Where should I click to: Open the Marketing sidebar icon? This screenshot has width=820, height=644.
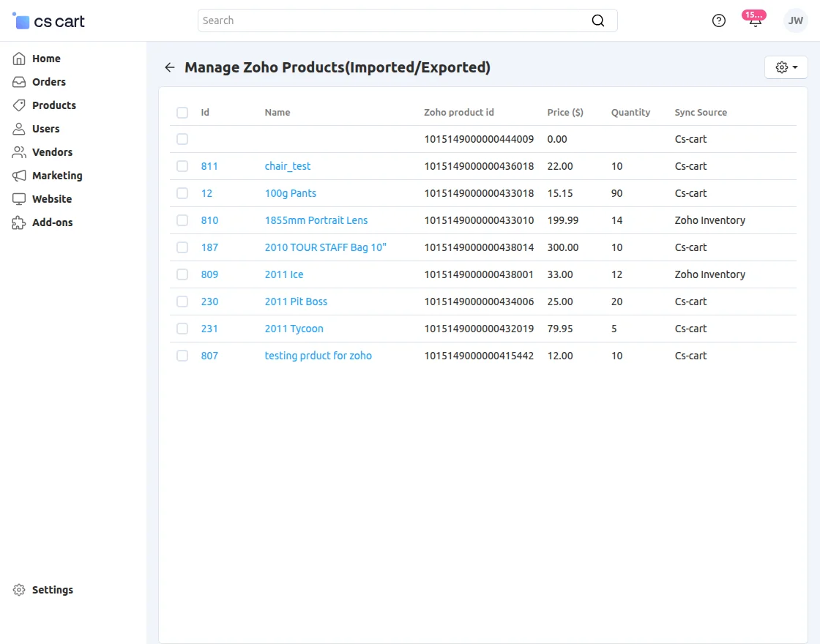tap(18, 176)
